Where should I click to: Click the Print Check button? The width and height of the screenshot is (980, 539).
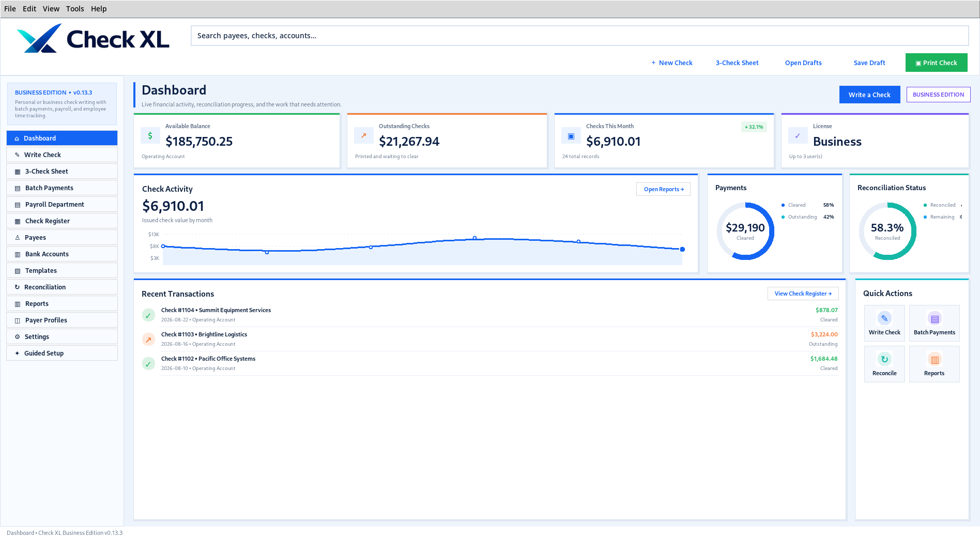(936, 63)
